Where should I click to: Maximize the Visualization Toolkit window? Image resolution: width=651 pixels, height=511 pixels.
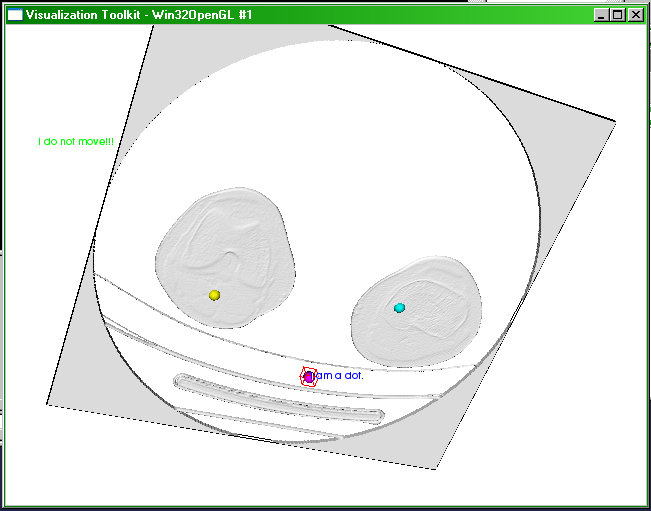pos(617,15)
